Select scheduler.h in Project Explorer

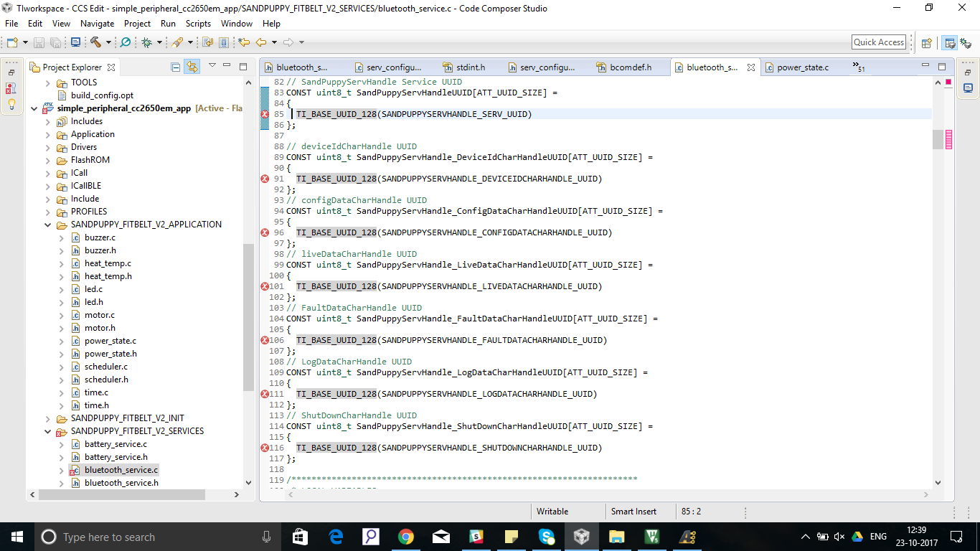pos(106,380)
